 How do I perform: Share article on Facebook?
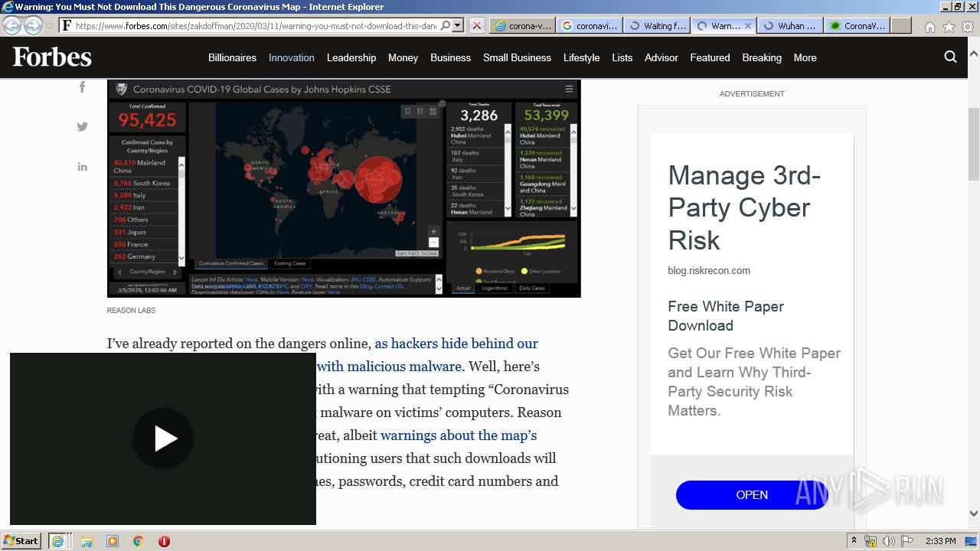pyautogui.click(x=82, y=86)
